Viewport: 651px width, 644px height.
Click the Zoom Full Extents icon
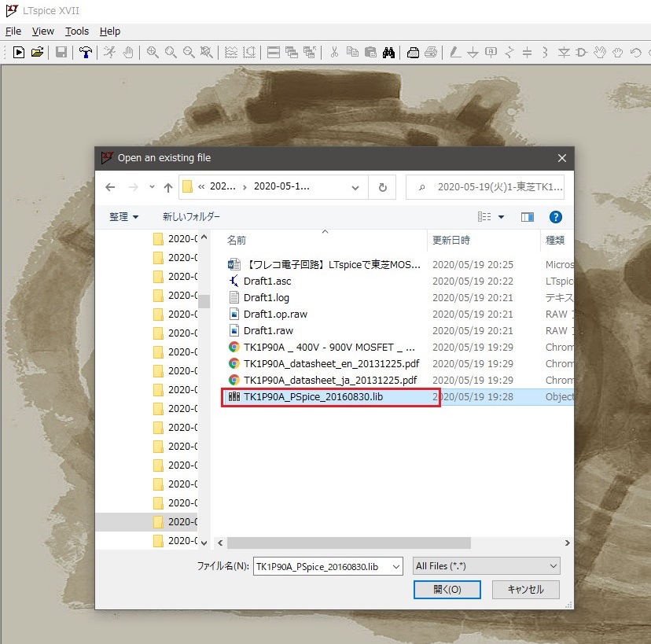point(206,53)
